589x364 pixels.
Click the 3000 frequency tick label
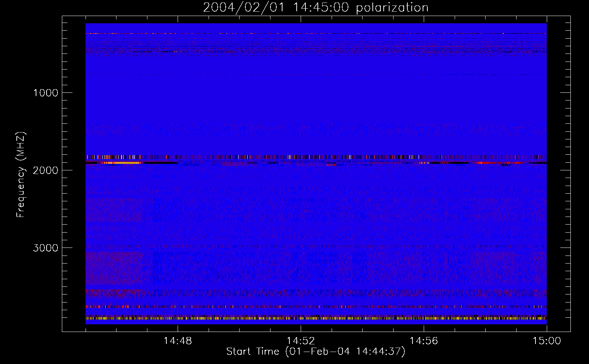tap(46, 248)
